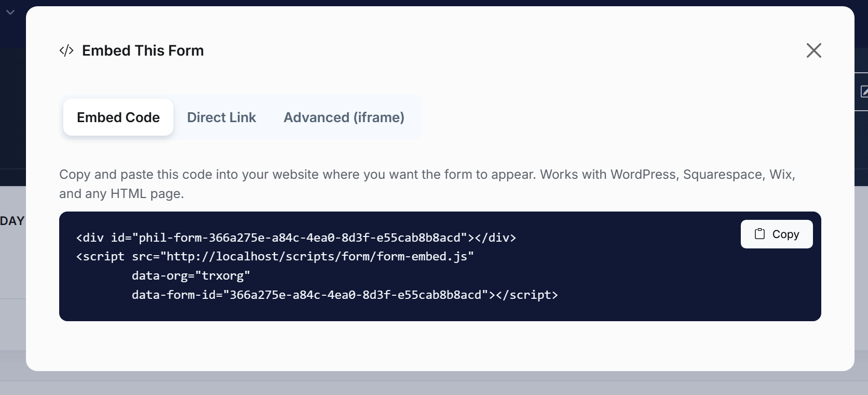Select the Embed Code tab

tap(118, 117)
